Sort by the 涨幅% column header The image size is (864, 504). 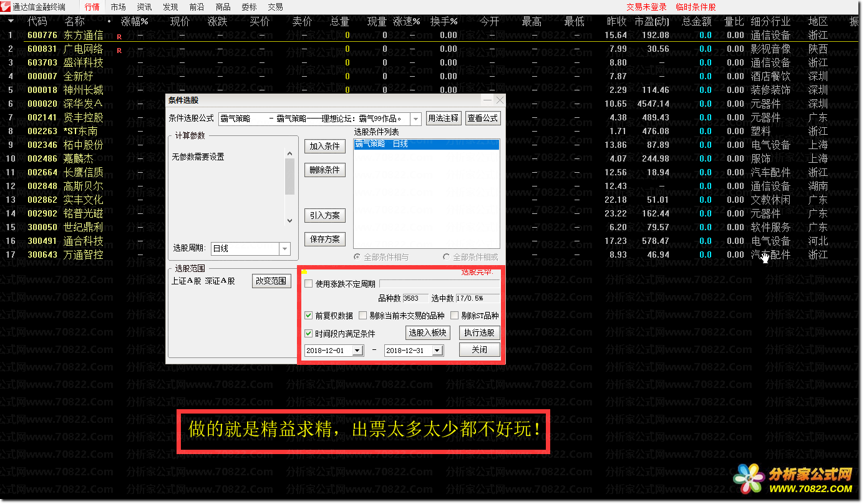click(x=135, y=21)
